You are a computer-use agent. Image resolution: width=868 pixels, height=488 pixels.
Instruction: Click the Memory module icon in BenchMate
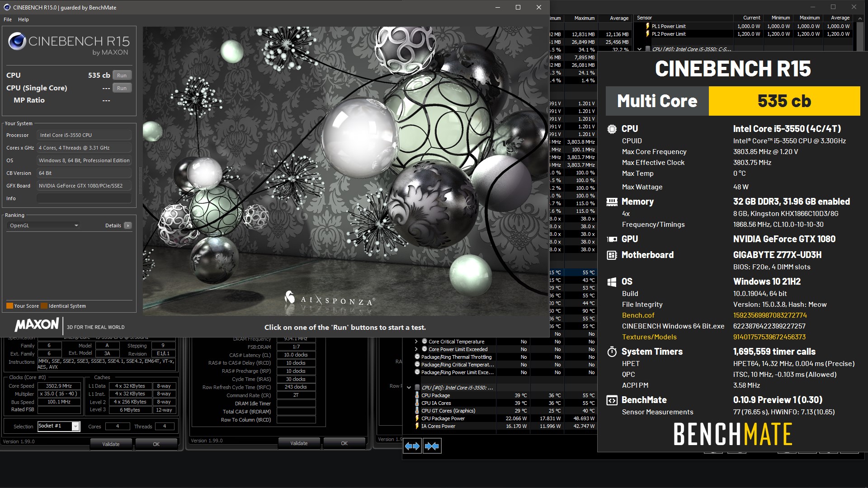tap(612, 202)
